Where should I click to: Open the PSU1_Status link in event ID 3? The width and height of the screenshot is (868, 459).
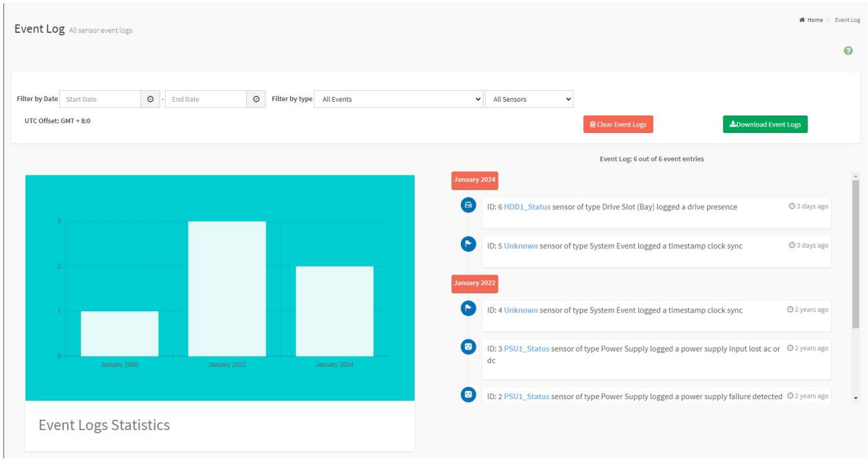pyautogui.click(x=527, y=349)
